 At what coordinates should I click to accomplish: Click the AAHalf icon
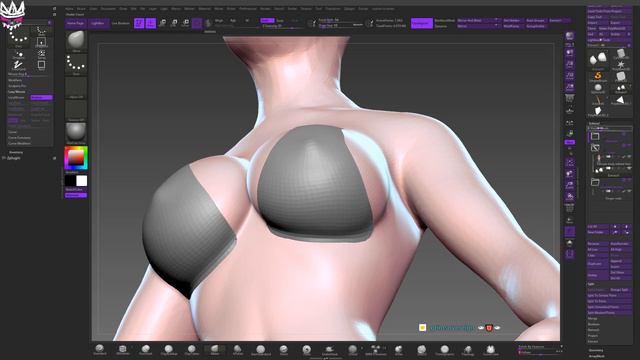click(x=570, y=87)
